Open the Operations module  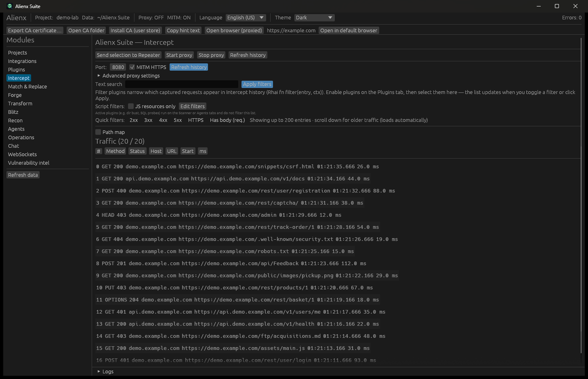[x=21, y=138]
